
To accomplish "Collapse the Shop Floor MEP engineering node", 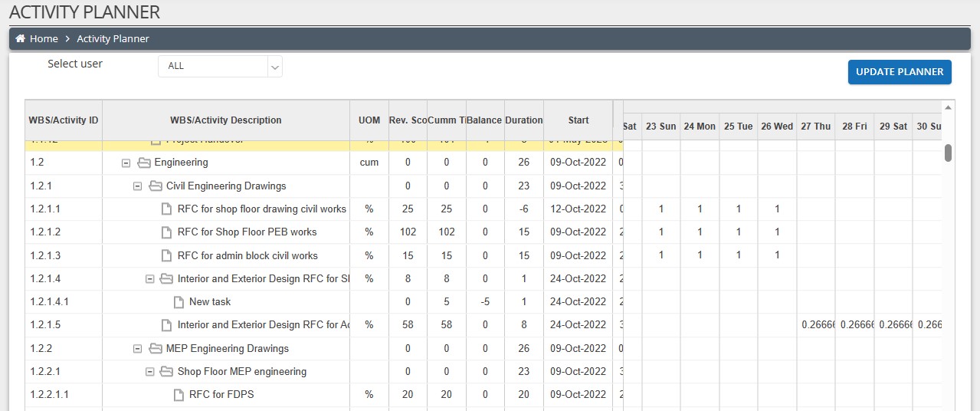I will 150,372.
